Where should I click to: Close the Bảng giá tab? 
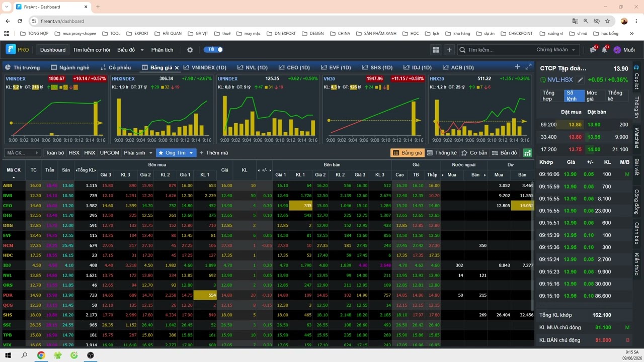pyautogui.click(x=177, y=67)
